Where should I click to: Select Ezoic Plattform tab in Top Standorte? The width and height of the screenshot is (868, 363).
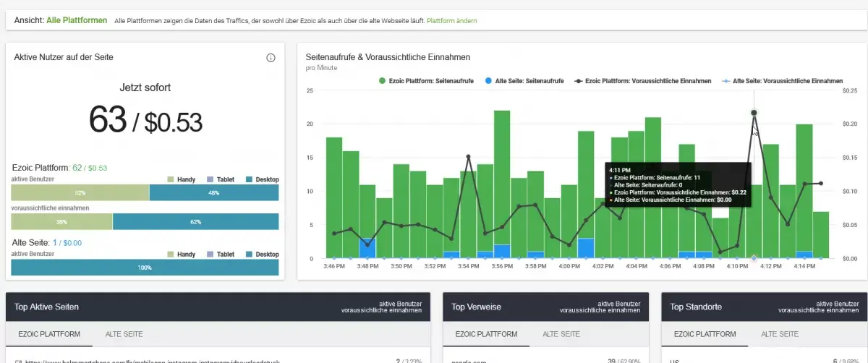coord(705,334)
